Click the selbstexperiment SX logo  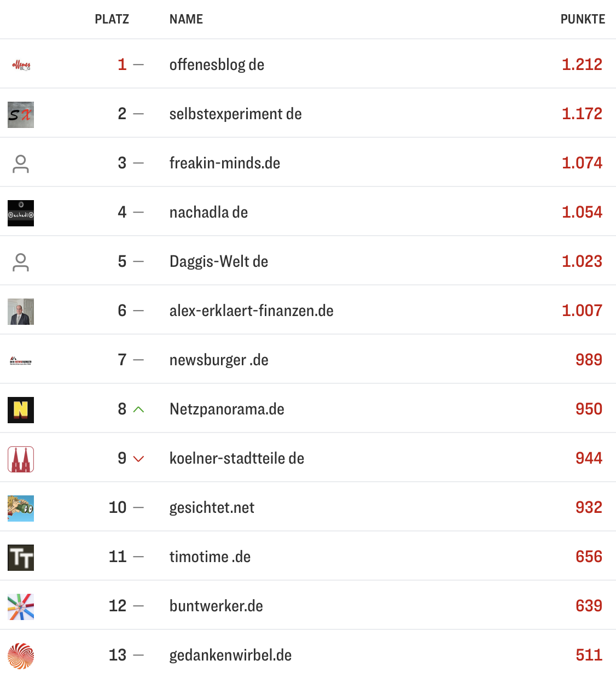coord(21,115)
